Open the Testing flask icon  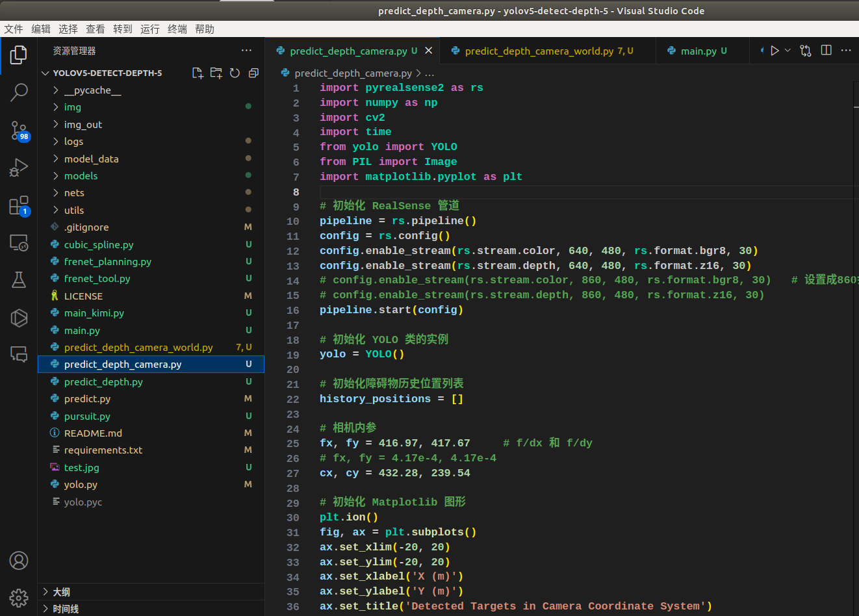pyautogui.click(x=19, y=280)
